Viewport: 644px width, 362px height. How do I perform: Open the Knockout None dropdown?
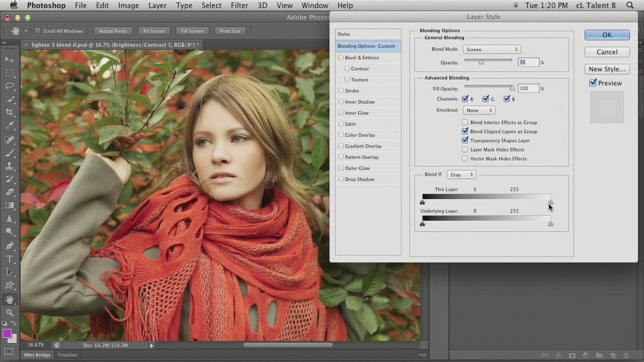click(479, 110)
